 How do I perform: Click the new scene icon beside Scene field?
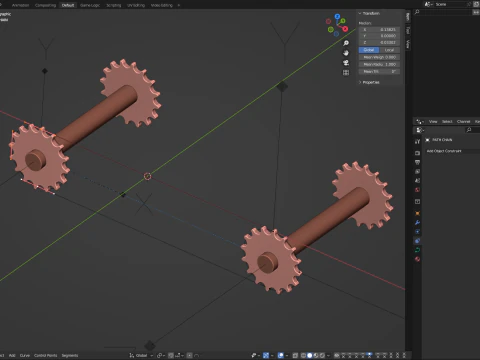(476, 4)
